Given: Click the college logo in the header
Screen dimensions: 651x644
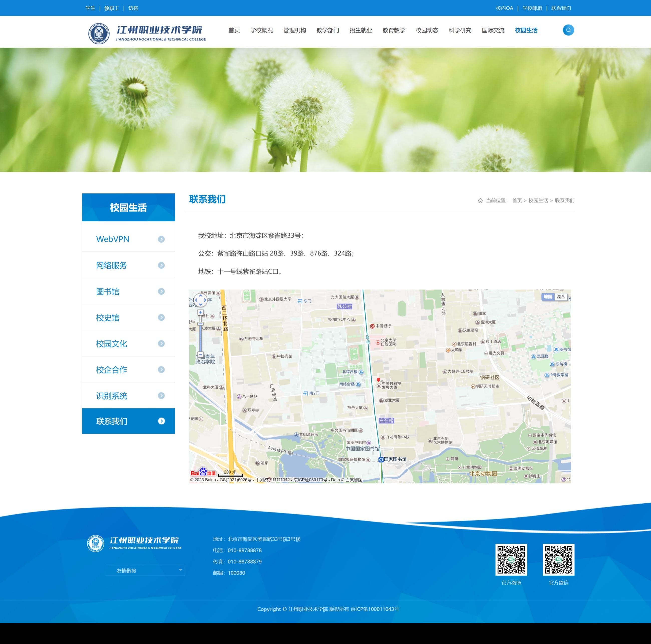Looking at the screenshot, I should point(147,33).
